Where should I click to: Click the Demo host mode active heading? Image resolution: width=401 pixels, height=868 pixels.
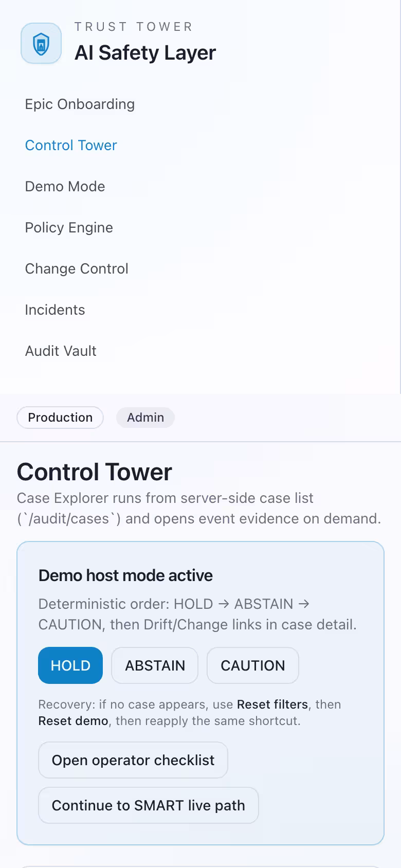click(125, 575)
